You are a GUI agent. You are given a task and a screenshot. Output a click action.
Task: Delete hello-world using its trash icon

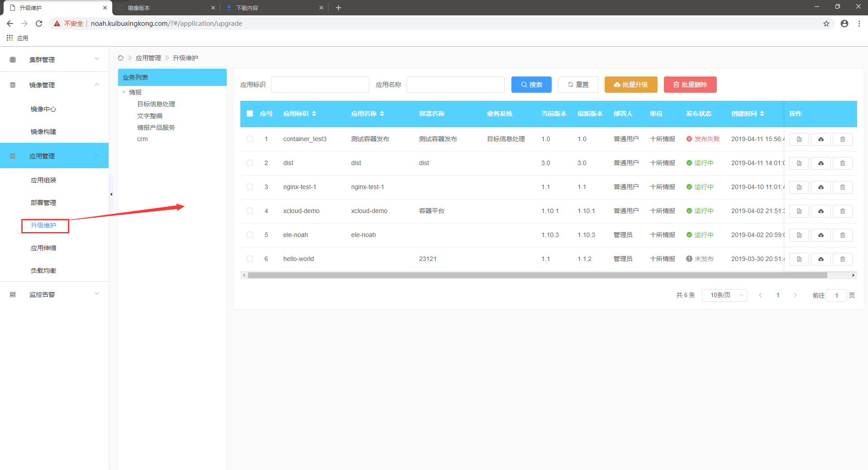point(843,259)
